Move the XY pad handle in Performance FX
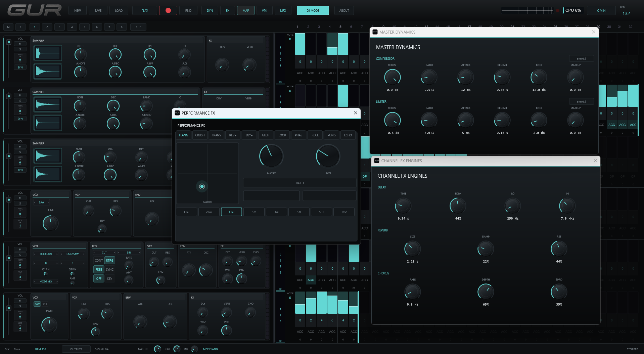 (202, 186)
